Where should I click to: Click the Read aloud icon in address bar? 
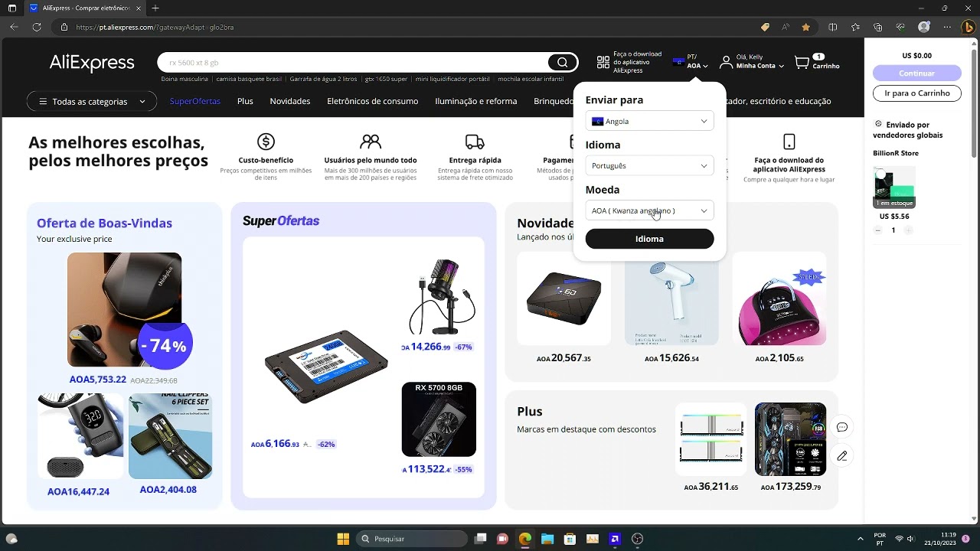point(786,27)
